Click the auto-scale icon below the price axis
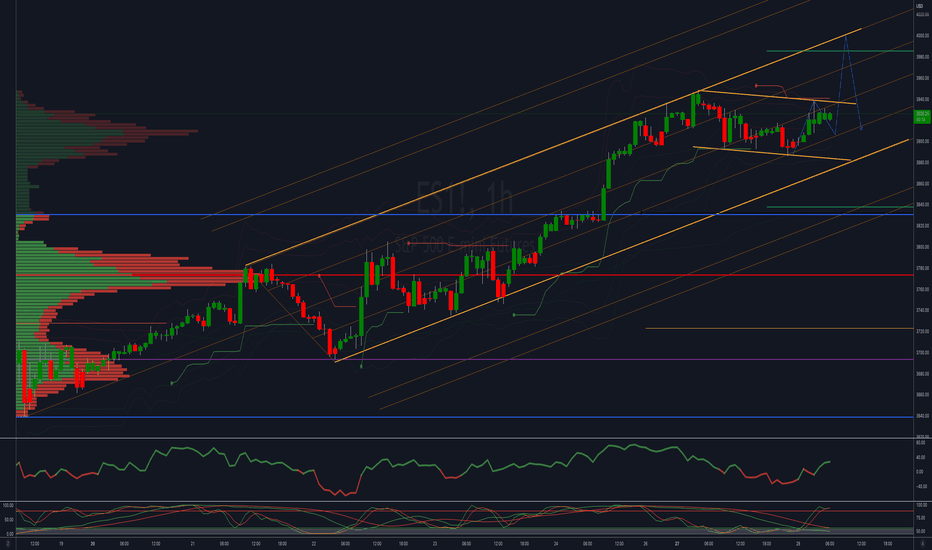 [922, 543]
